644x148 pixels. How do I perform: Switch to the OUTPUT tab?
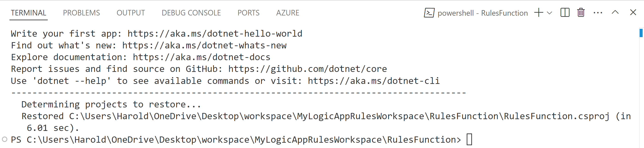pyautogui.click(x=131, y=13)
